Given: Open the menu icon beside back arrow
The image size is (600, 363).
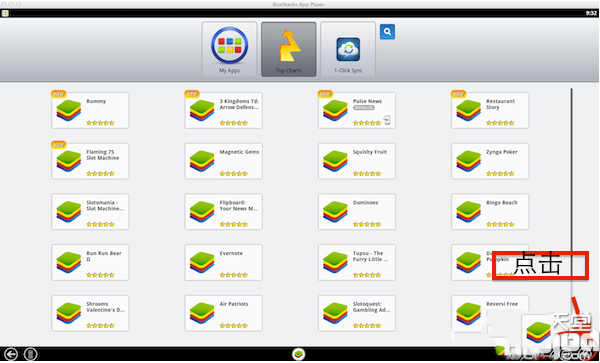Looking at the screenshot, I should (30, 354).
